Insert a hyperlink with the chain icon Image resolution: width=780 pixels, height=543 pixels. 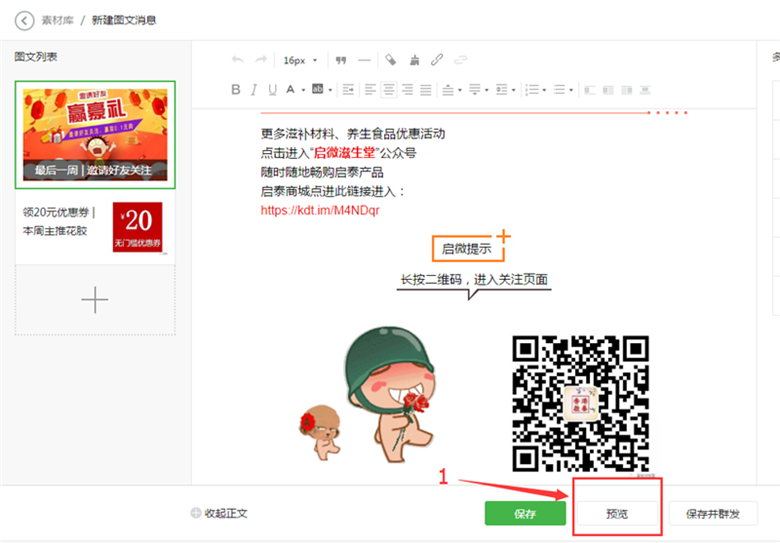(437, 60)
